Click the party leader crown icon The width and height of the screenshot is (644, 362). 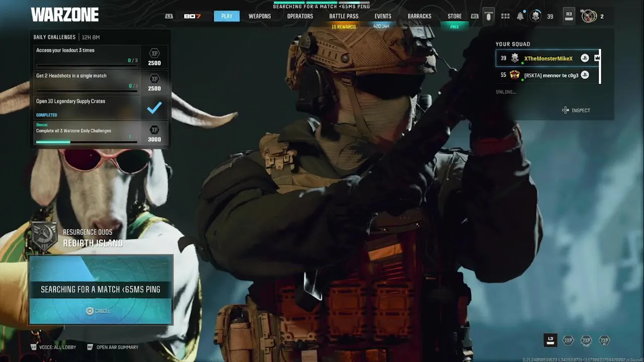pyautogui.click(x=597, y=58)
